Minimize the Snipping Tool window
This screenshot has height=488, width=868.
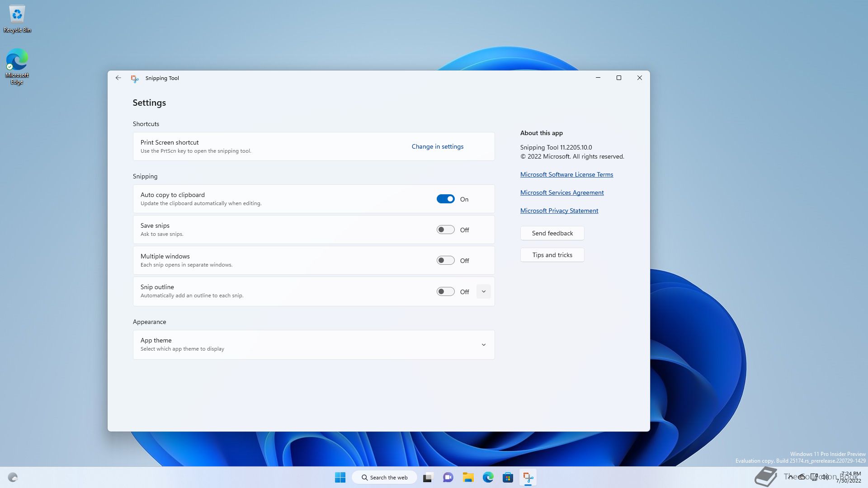pos(598,78)
